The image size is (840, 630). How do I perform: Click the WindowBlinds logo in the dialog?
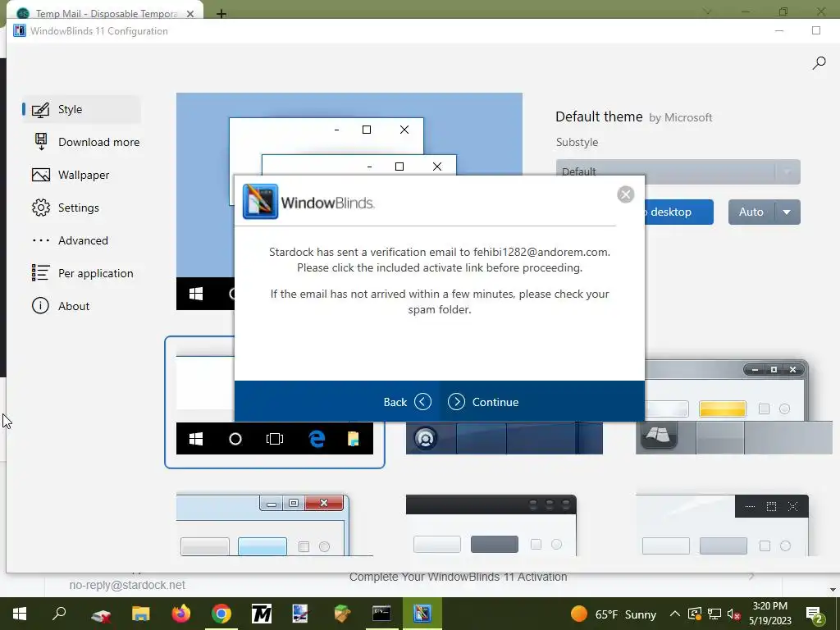308,202
